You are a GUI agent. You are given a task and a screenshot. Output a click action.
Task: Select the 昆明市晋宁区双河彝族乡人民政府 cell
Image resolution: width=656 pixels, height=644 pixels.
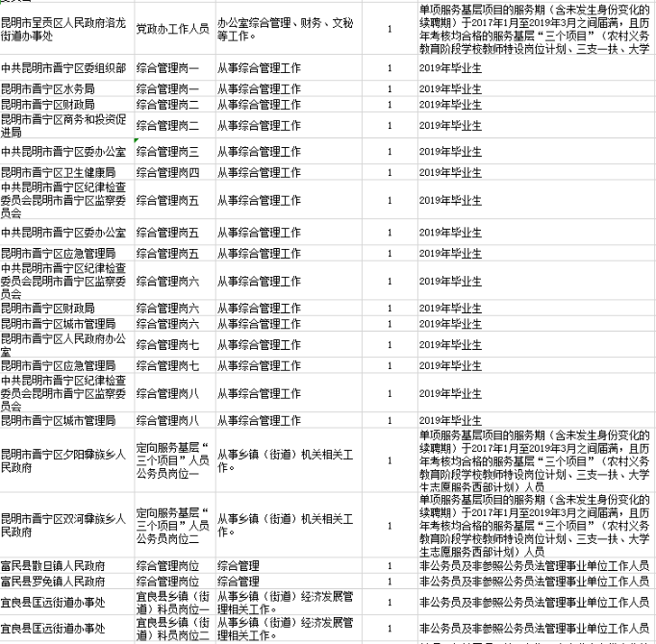point(65,525)
